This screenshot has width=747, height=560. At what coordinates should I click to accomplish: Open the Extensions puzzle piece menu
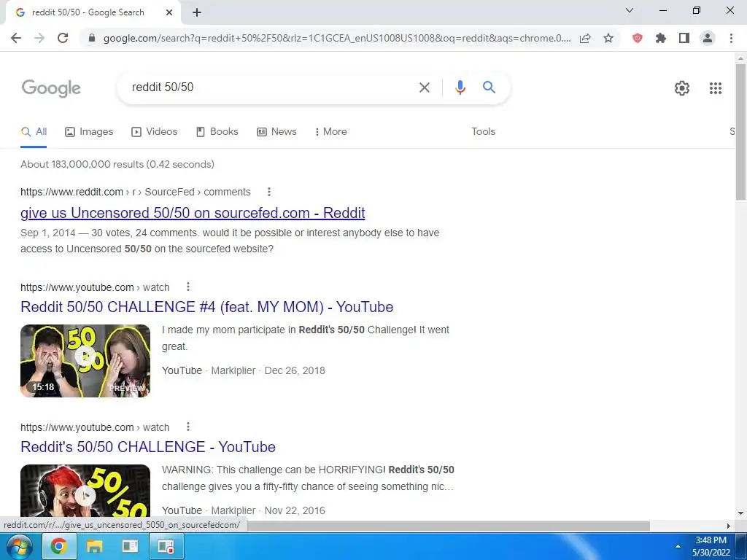pos(660,38)
